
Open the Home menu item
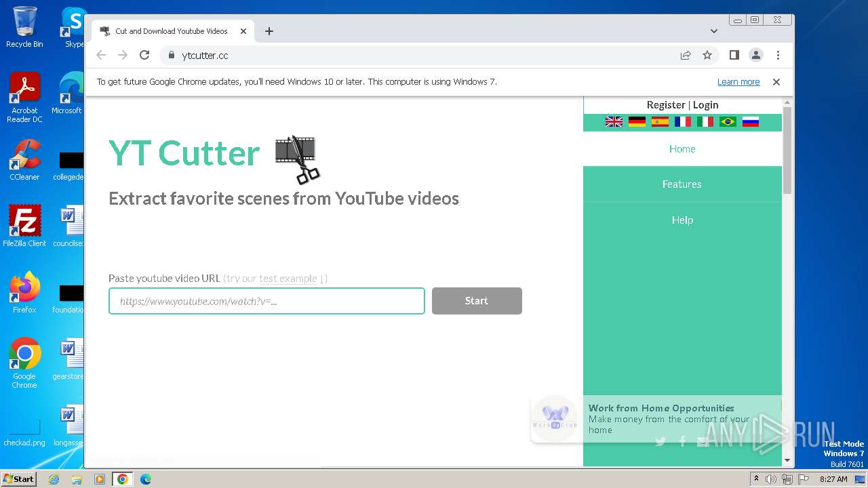point(682,149)
